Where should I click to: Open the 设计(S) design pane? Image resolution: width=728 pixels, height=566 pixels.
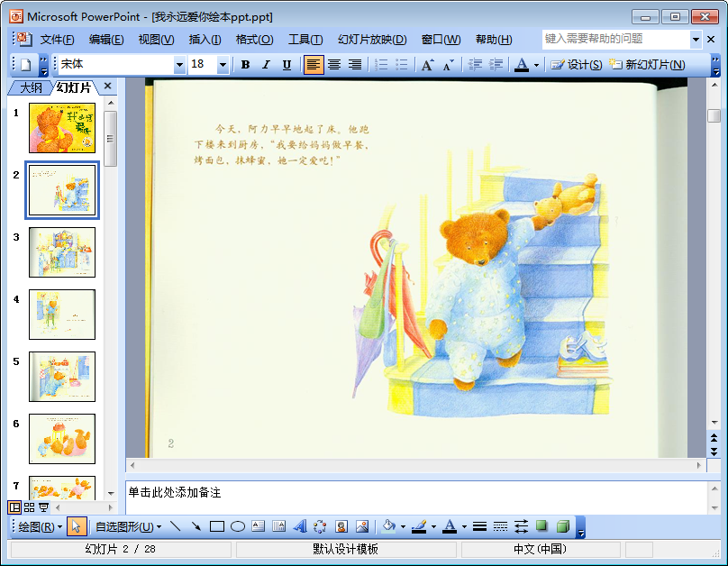[x=576, y=65]
